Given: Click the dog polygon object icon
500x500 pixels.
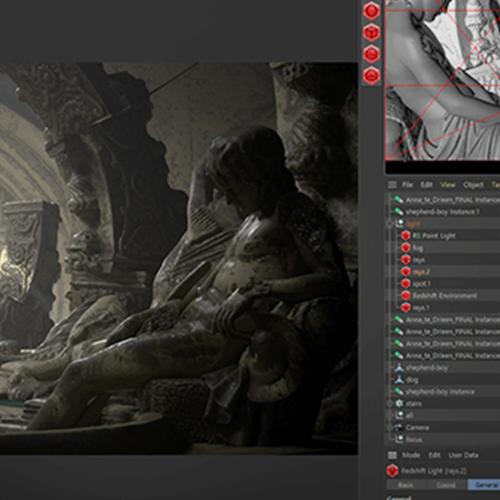Looking at the screenshot, I should pyautogui.click(x=399, y=379).
